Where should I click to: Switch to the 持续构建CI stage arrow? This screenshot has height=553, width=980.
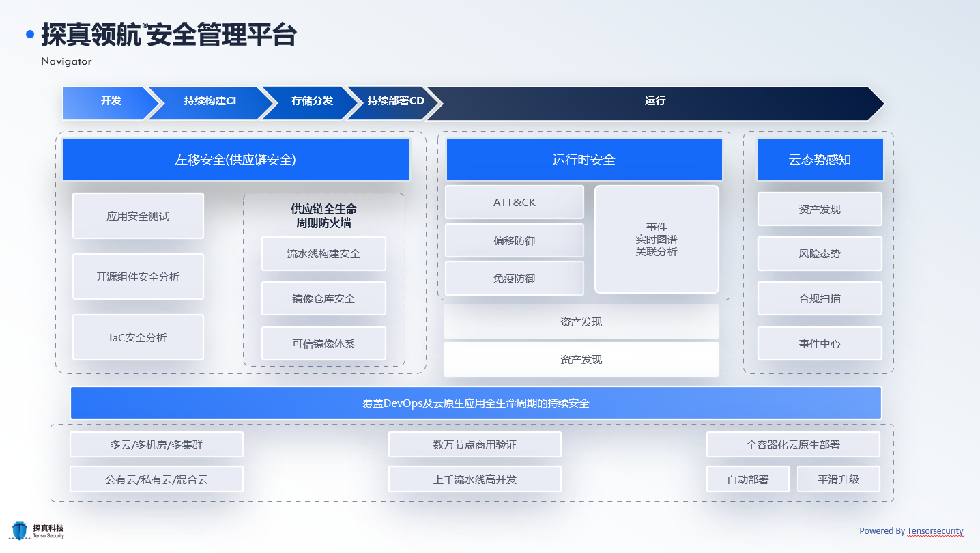coord(210,101)
